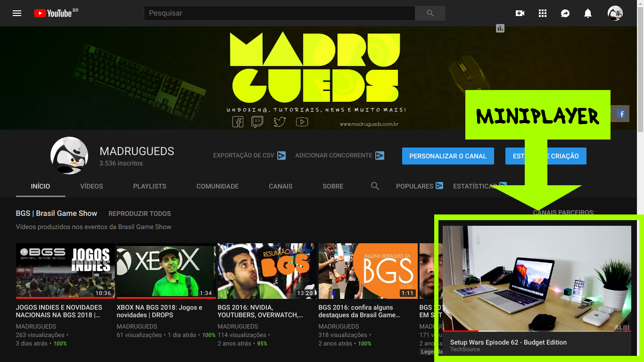Open the Setup Wars miniplayer video
The width and height of the screenshot is (644, 362).
point(537,278)
